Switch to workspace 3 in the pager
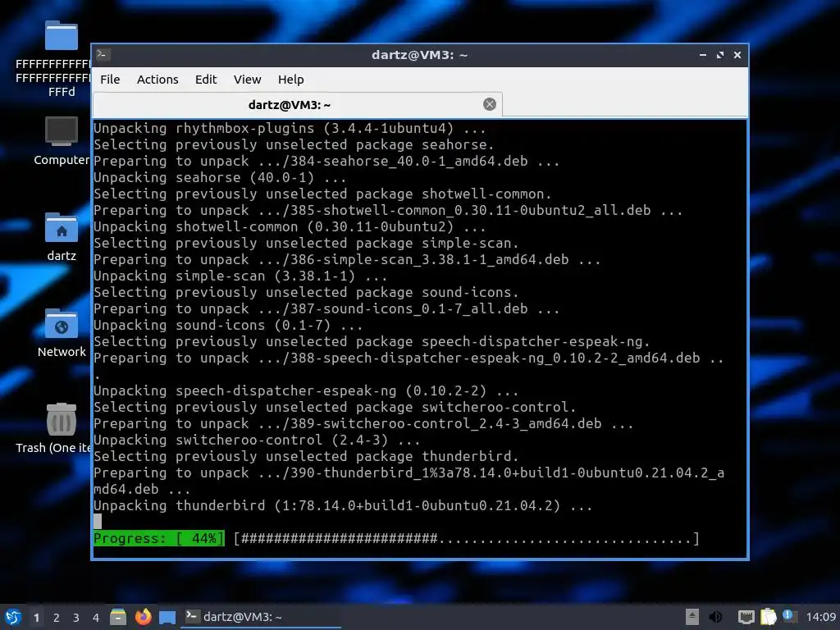Viewport: 840px width, 630px height. pyautogui.click(x=76, y=618)
